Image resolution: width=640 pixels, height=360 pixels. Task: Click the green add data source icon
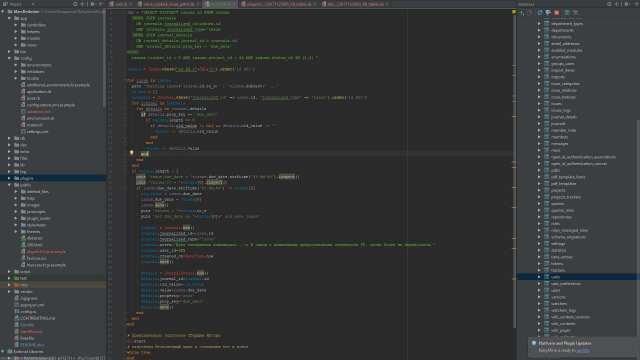[522, 13]
